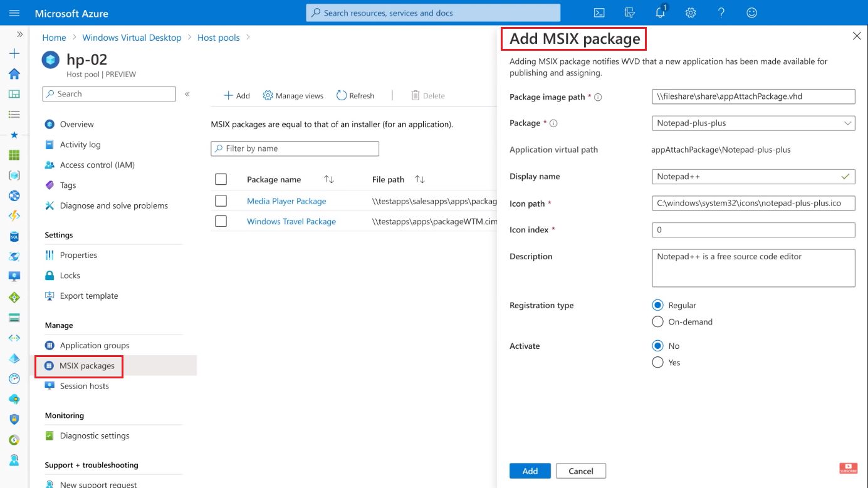This screenshot has width=868, height=488.
Task: Open Export template menu item
Action: pos(88,296)
